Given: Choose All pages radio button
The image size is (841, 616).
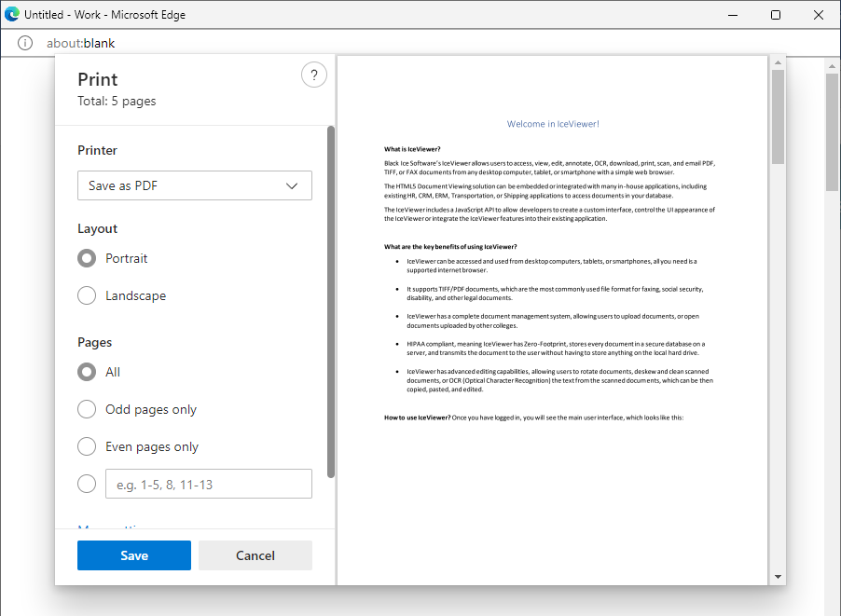Looking at the screenshot, I should tap(87, 372).
